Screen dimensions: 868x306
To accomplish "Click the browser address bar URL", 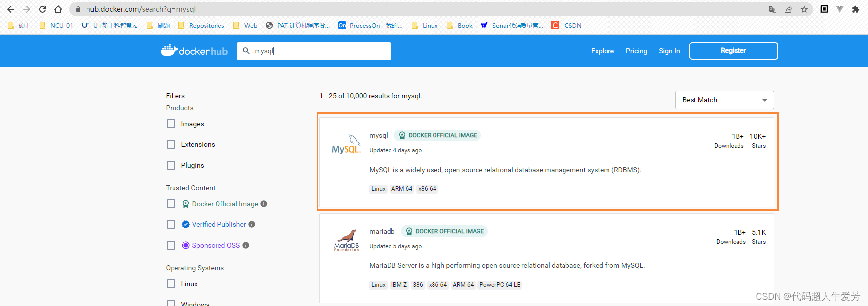I will pyautogui.click(x=141, y=9).
